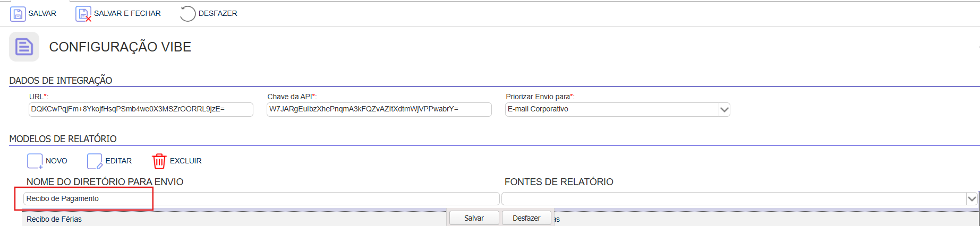The image size is (980, 226).
Task: Click the Configuração Vibe document icon
Action: click(24, 47)
